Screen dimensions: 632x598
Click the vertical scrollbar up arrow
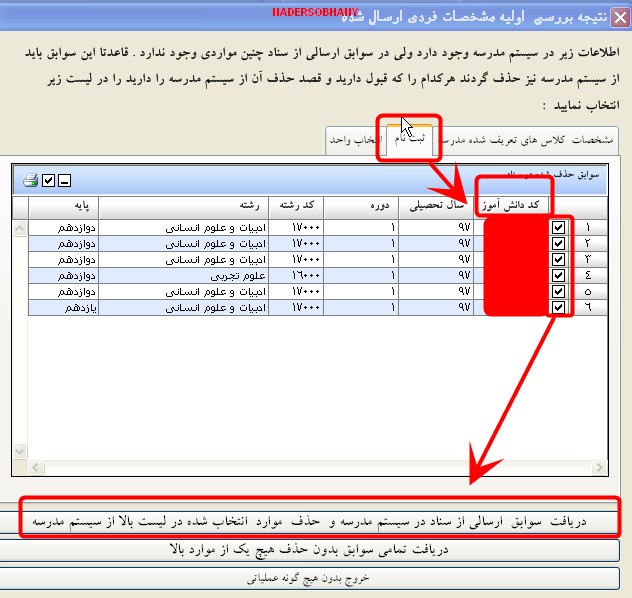[x=20, y=228]
